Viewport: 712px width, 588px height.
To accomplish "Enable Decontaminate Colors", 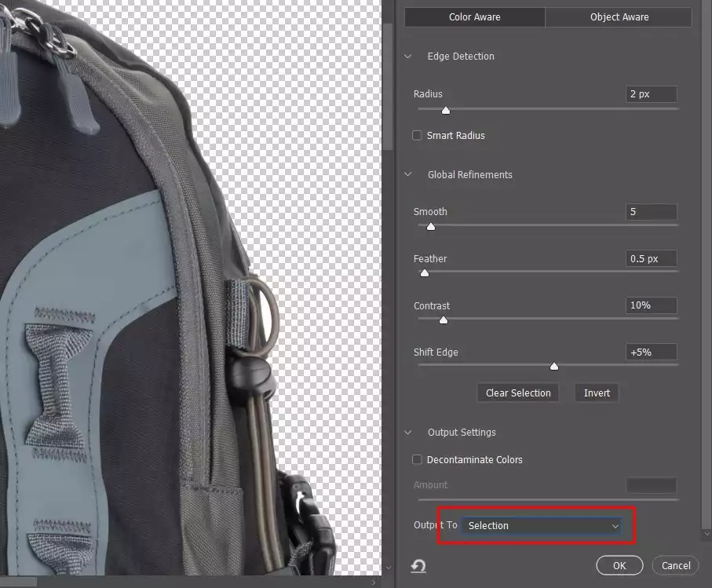I will click(x=417, y=459).
